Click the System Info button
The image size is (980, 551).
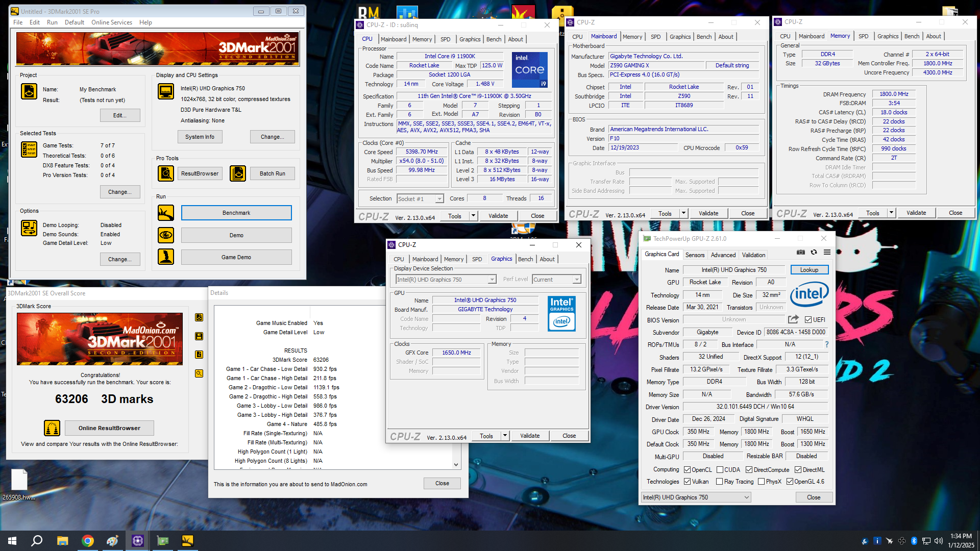pos(200,137)
